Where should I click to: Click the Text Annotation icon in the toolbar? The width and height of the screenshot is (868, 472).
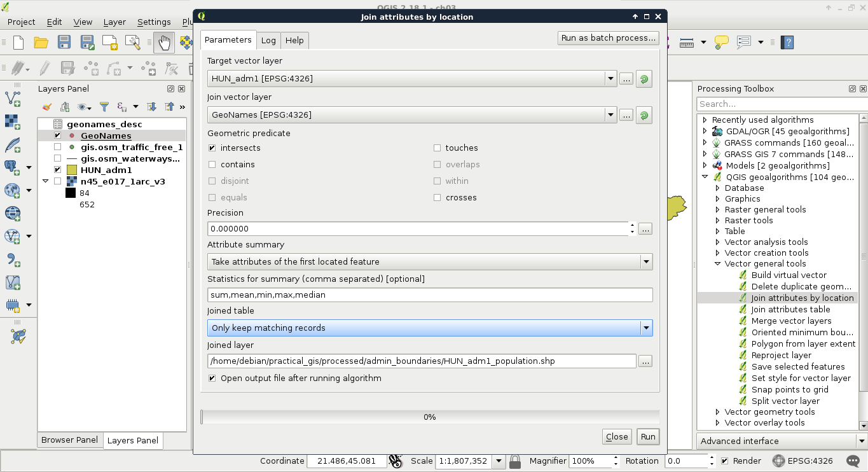(744, 43)
